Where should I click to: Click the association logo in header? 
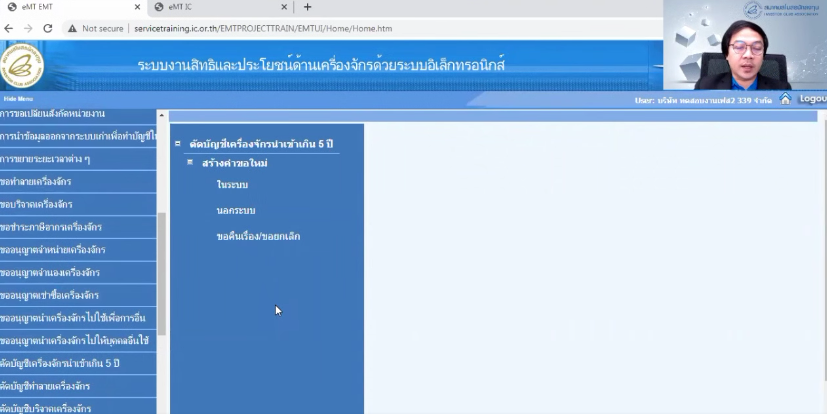(x=22, y=66)
